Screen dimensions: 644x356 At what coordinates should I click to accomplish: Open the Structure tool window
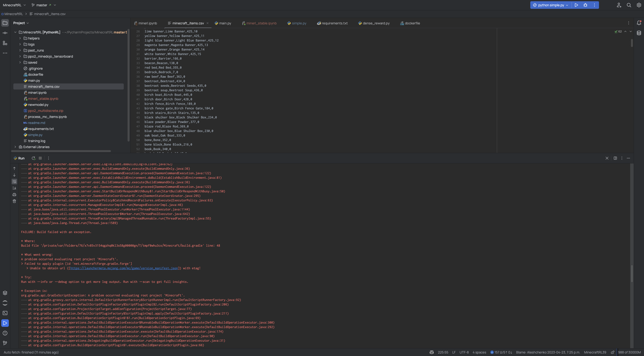tap(5, 43)
